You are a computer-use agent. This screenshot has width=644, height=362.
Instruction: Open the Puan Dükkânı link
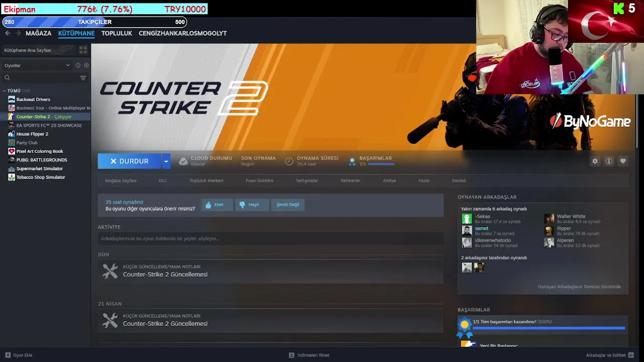260,180
